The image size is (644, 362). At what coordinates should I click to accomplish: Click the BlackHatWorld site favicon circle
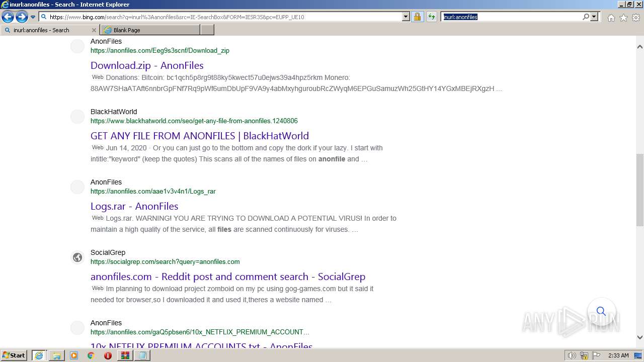[77, 117]
